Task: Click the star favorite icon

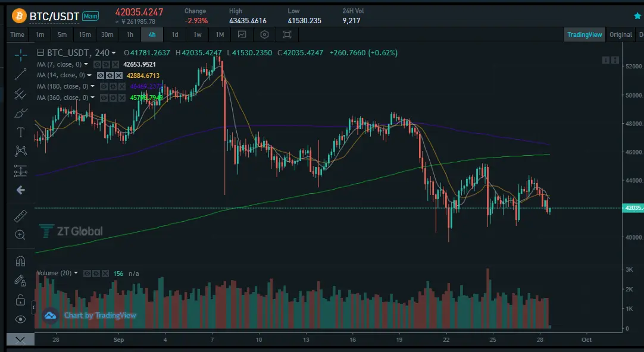Action: [637, 16]
